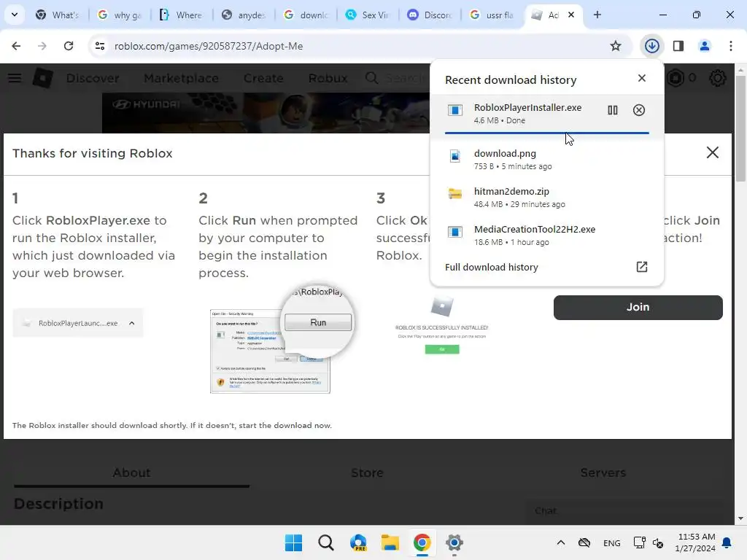Pause the RobloxPlayerInstaller.exe download
747x560 pixels.
[613, 111]
